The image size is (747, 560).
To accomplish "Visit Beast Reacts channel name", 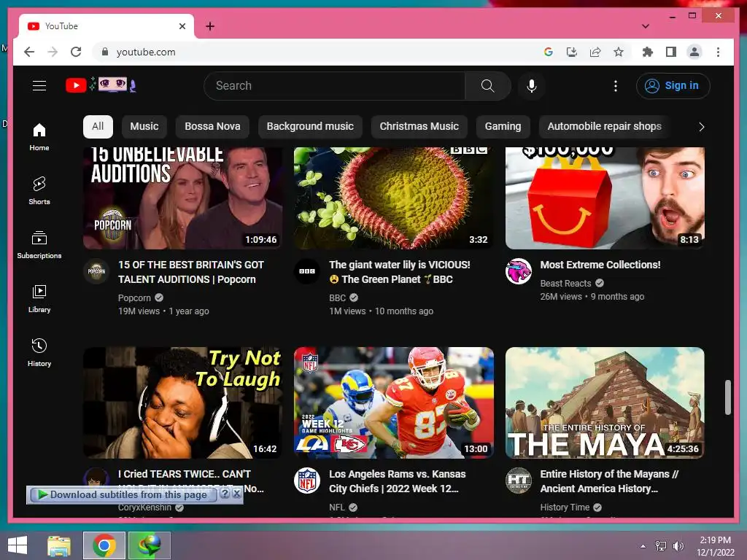I will click(x=565, y=284).
